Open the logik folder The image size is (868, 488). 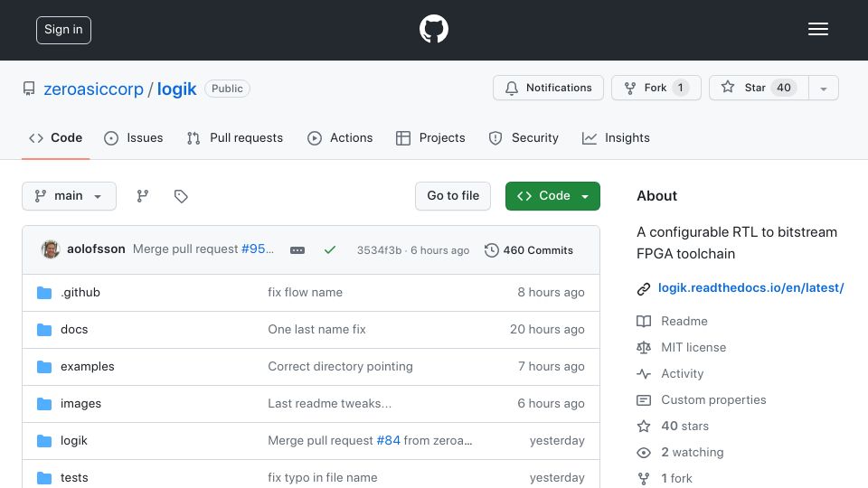pyautogui.click(x=73, y=440)
